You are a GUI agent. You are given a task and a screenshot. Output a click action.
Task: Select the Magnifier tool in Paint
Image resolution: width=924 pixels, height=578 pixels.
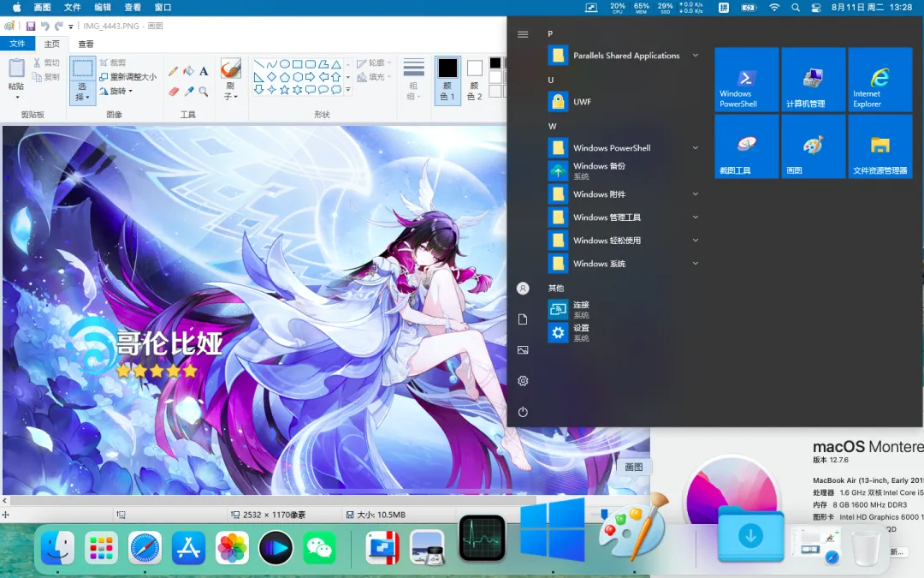coord(204,92)
